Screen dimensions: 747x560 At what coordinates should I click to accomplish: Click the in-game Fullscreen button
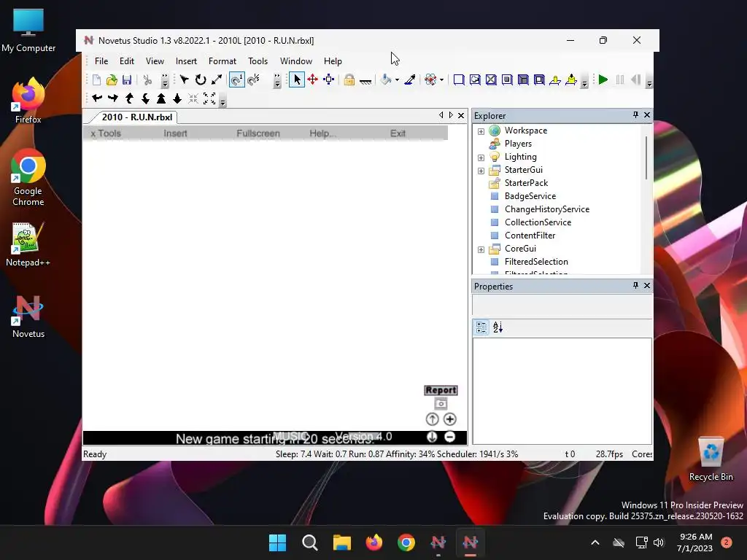tap(258, 133)
